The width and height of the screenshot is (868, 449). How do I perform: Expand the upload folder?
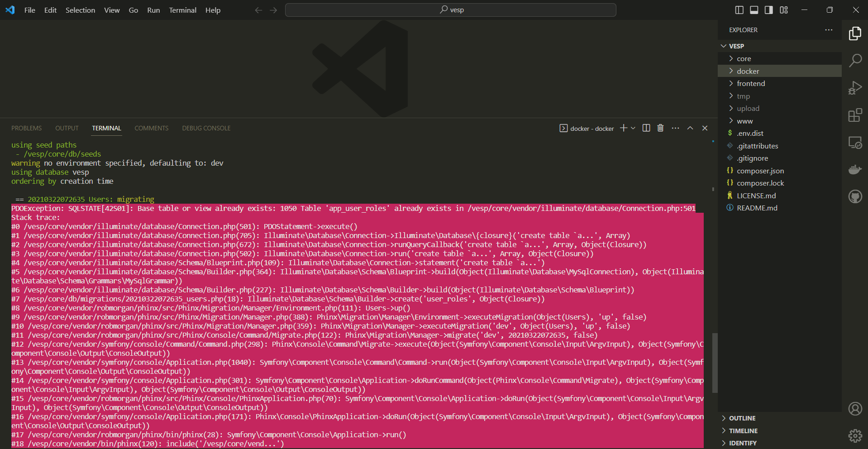click(x=779, y=109)
